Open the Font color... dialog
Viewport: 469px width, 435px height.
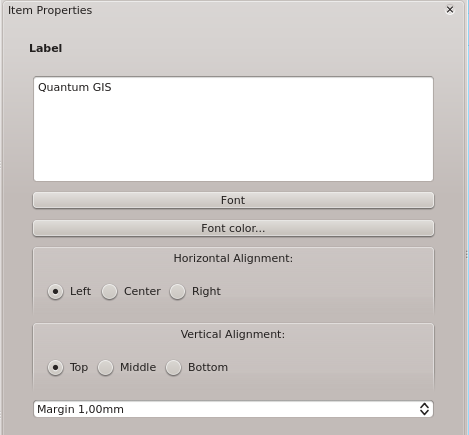click(x=233, y=228)
